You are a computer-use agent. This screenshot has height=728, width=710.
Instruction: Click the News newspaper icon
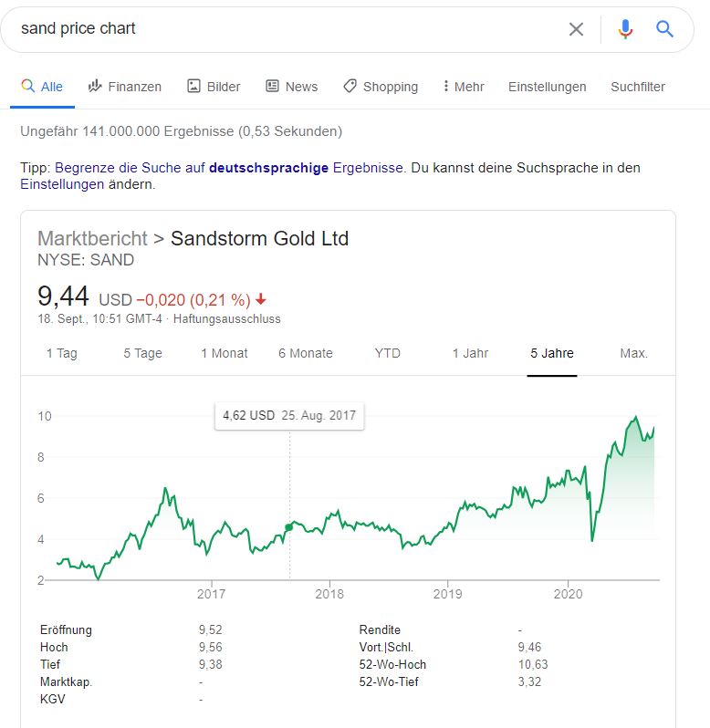(272, 86)
